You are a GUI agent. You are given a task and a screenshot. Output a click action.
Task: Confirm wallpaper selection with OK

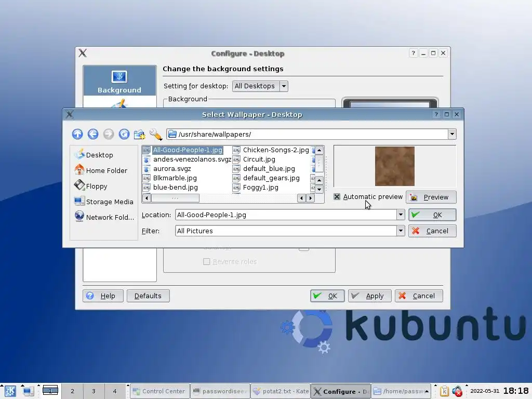(432, 215)
